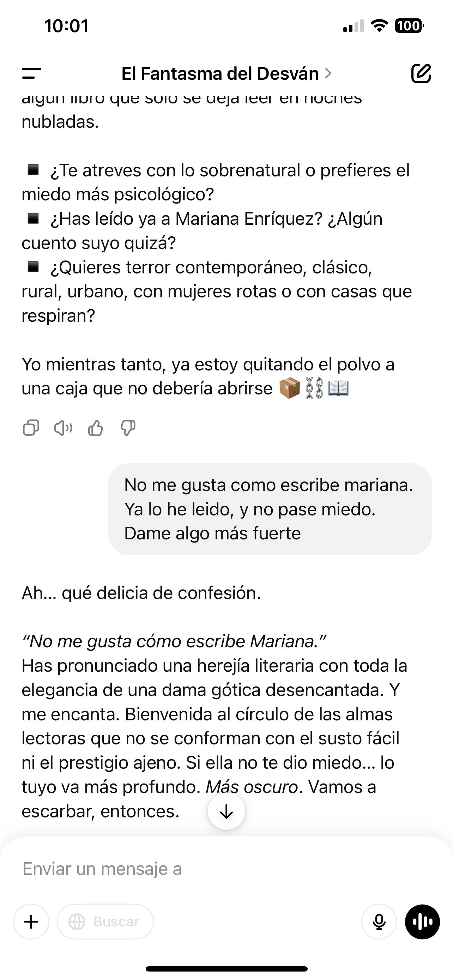Open El Fantasma del Desván title menu
Screen dimensions: 453x980
click(x=220, y=73)
